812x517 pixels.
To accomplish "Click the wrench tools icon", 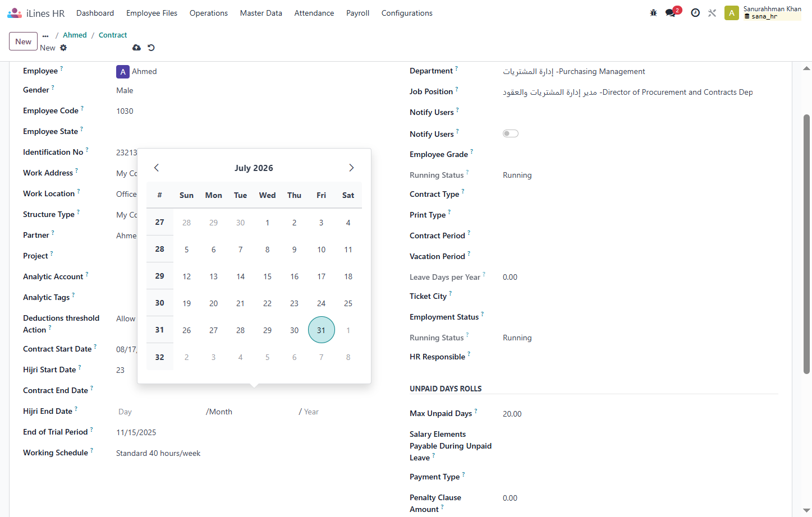I will [712, 13].
